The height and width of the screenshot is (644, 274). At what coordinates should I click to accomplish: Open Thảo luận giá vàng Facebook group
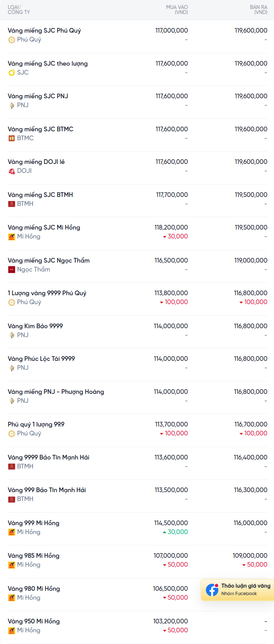tap(237, 590)
